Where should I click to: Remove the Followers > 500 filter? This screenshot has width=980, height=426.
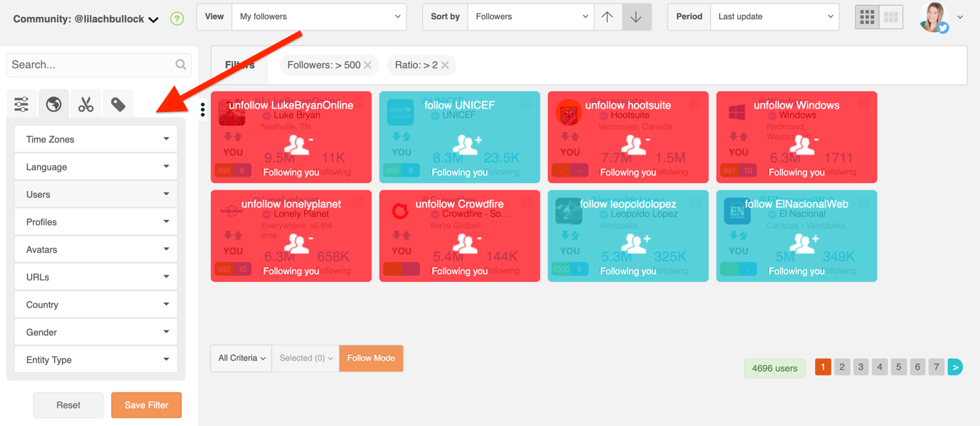pyautogui.click(x=367, y=65)
